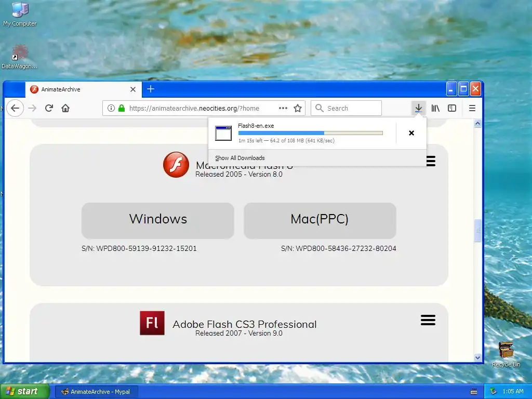
Task: Click Macromedia Flash 8 logo
Action: tap(176, 165)
